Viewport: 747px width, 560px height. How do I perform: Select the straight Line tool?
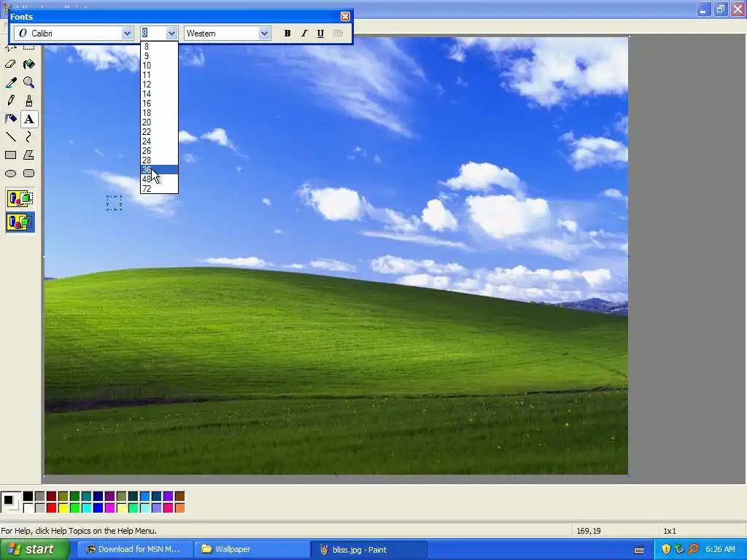tap(10, 137)
